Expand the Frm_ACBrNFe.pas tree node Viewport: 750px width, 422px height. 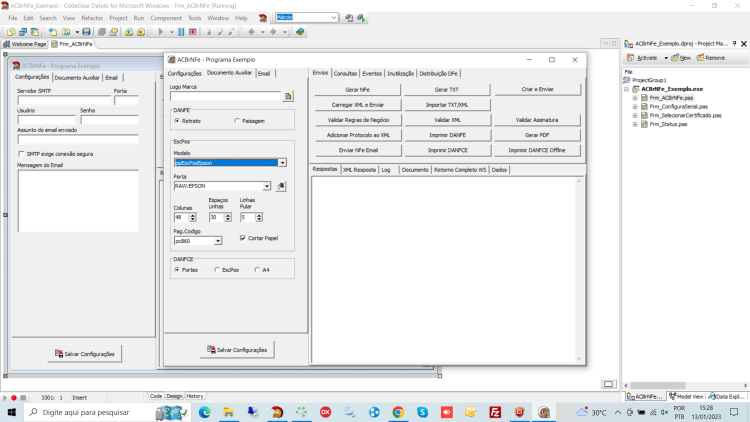pos(635,98)
